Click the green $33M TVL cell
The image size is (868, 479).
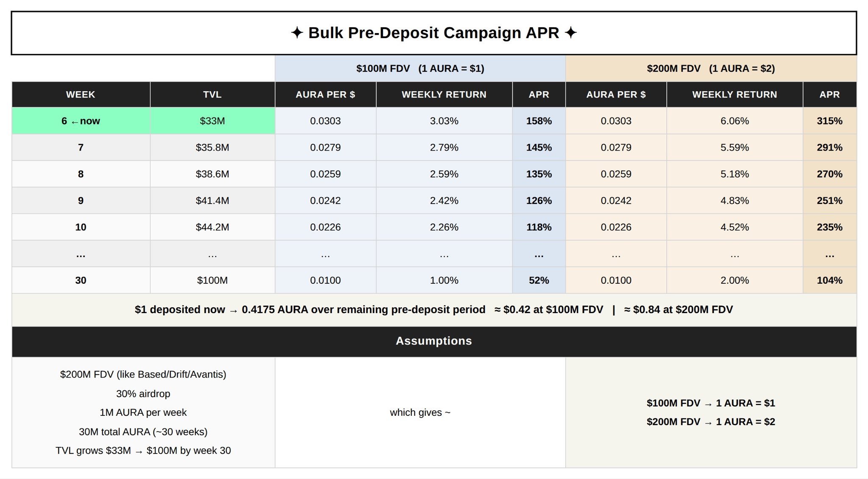pyautogui.click(x=212, y=121)
